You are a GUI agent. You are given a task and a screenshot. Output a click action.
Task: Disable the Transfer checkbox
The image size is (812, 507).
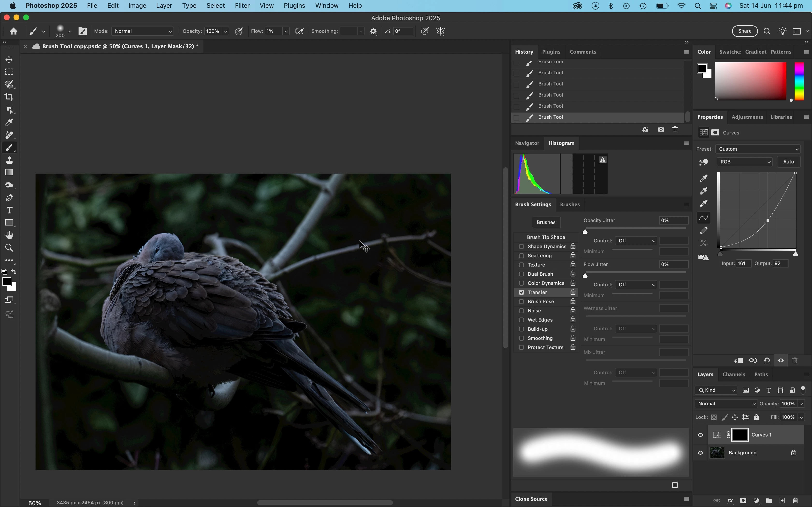point(522,292)
